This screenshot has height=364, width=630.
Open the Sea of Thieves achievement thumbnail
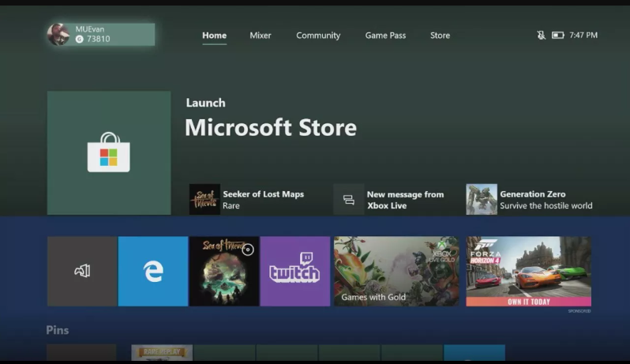(x=204, y=199)
